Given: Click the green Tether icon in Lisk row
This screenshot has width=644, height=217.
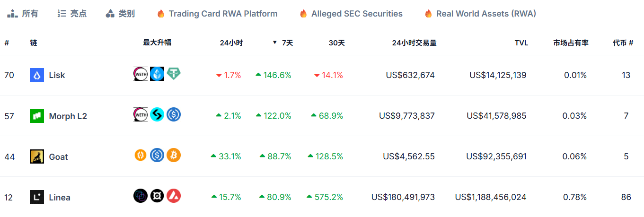Looking at the screenshot, I should point(174,74).
